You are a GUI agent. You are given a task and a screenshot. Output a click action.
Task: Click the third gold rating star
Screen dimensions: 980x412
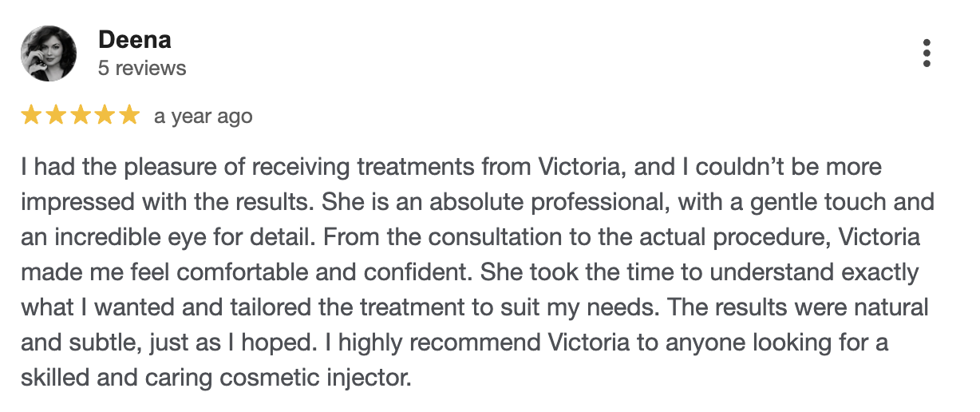coord(81,116)
